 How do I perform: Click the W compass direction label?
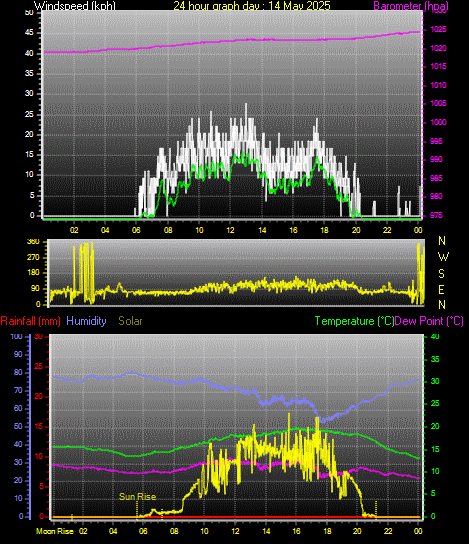click(443, 257)
